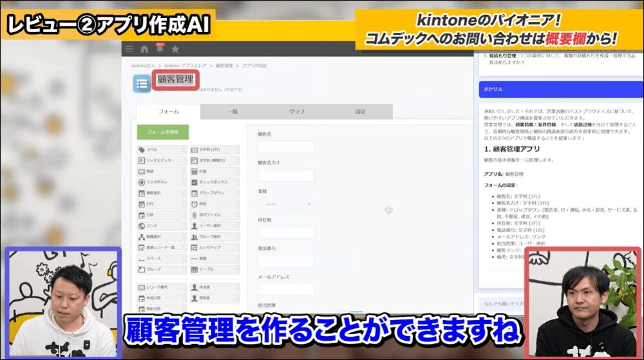Select the 文字列 (1行) field in palette
This screenshot has width=644, height=360.
tap(214, 150)
